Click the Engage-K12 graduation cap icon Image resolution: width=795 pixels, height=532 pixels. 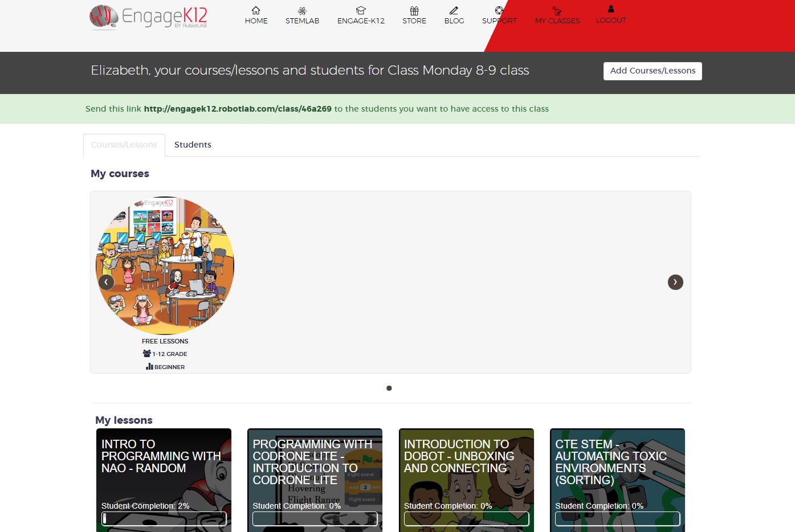[361, 11]
